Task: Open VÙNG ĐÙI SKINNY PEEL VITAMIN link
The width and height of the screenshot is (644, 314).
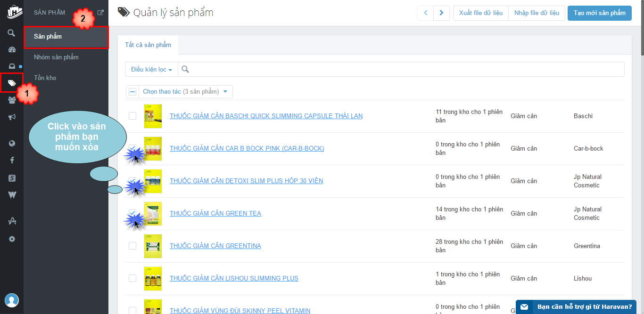Action: (240, 310)
